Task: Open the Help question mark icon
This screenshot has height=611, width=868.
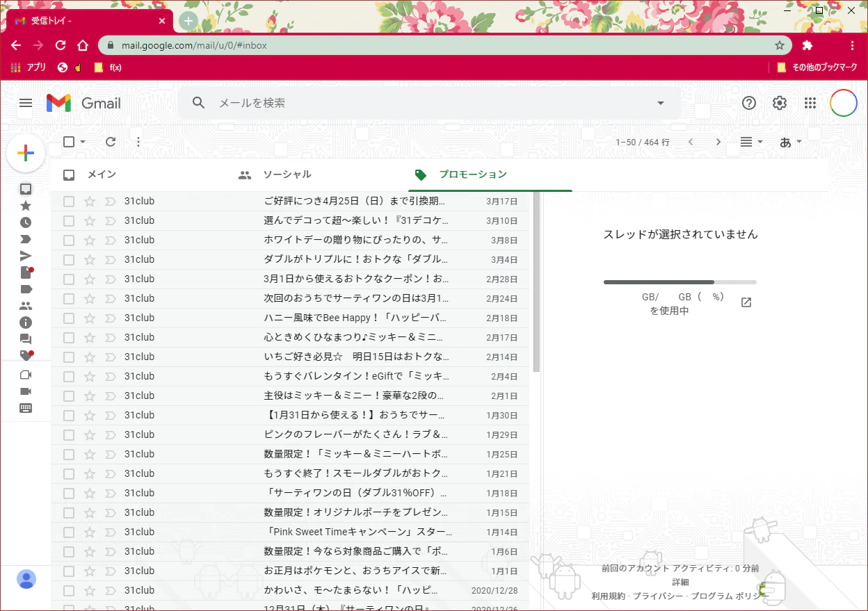Action: [749, 103]
